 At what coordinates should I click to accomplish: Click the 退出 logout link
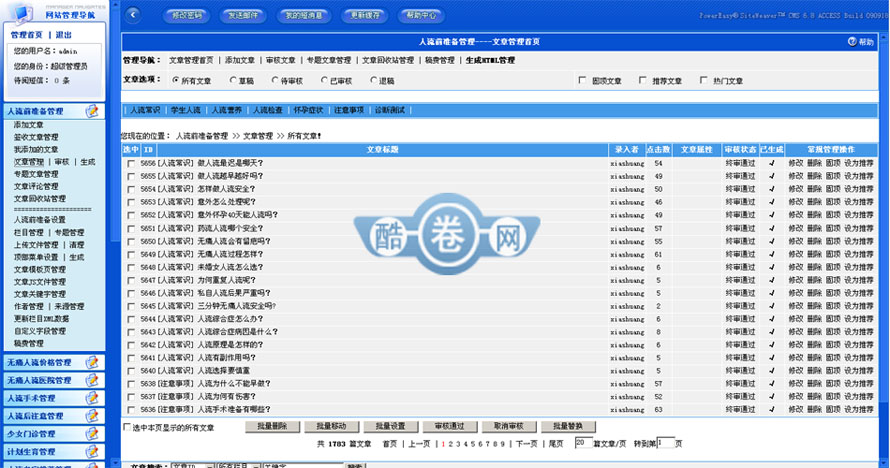64,35
